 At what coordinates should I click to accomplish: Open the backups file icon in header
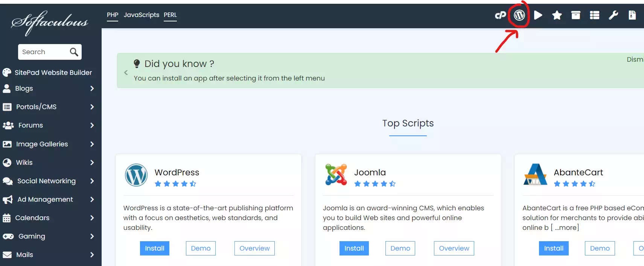[632, 15]
